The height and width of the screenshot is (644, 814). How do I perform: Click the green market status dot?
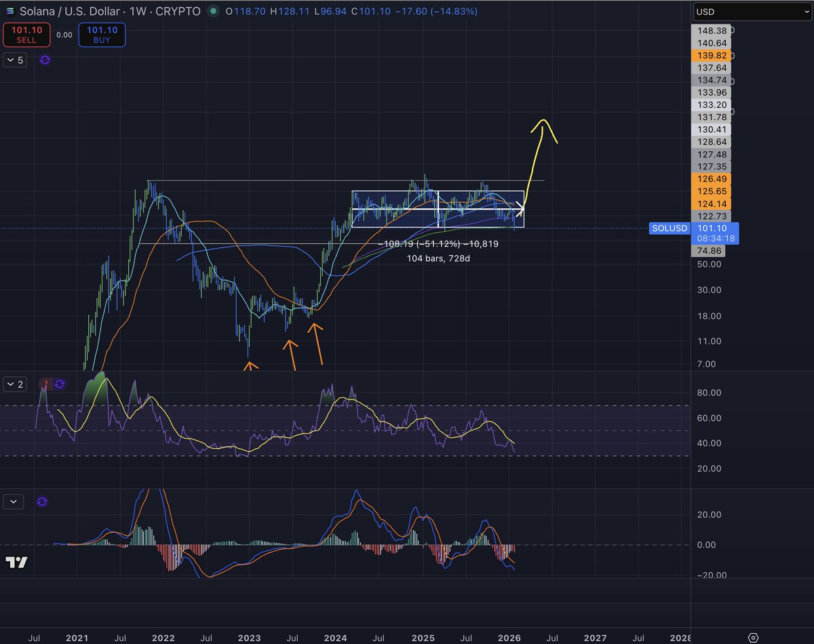214,12
